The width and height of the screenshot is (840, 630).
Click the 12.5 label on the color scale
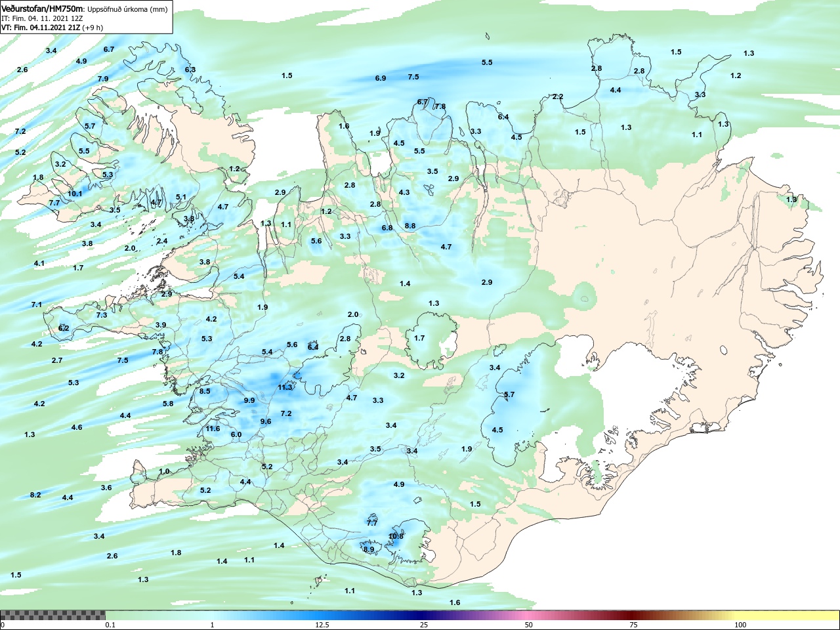(322, 625)
